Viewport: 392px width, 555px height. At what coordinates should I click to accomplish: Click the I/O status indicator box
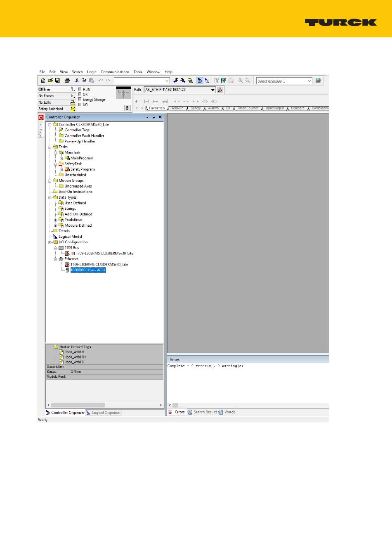pyautogui.click(x=80, y=104)
